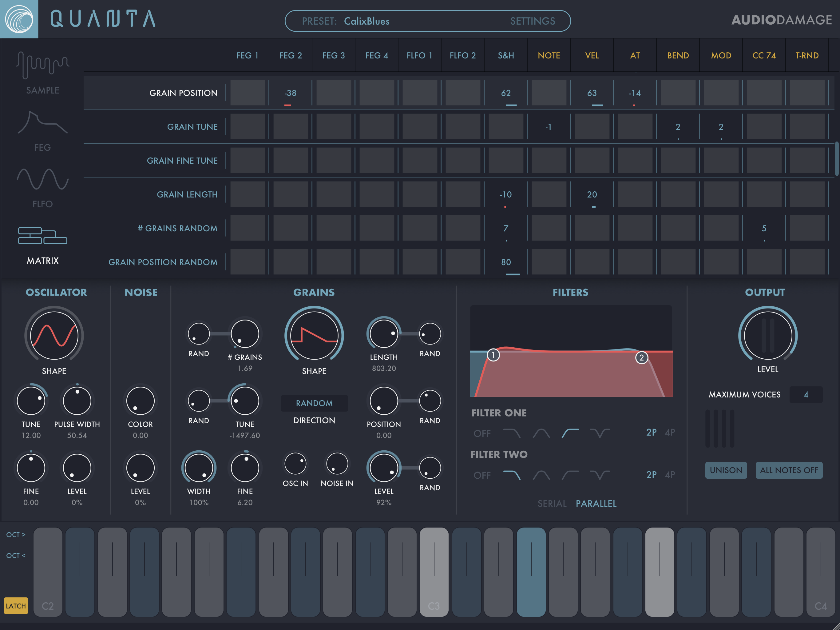Turn Filter One off
The image size is (840, 630).
point(482,433)
